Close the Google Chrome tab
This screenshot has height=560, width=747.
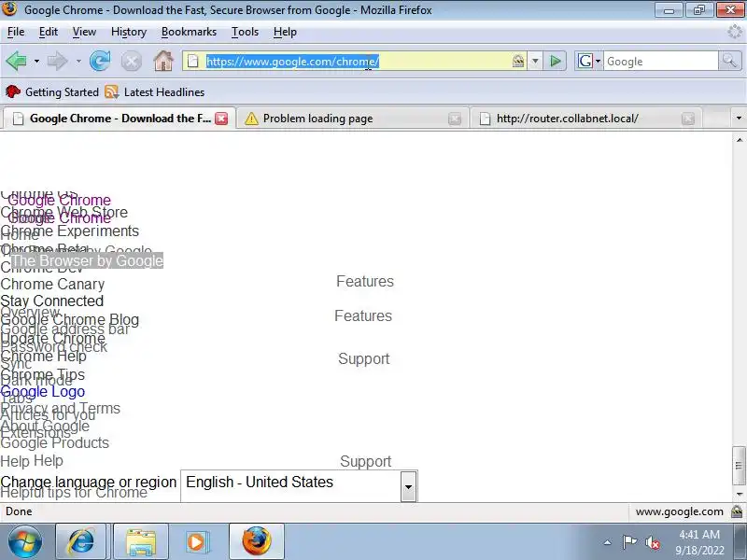pos(221,119)
